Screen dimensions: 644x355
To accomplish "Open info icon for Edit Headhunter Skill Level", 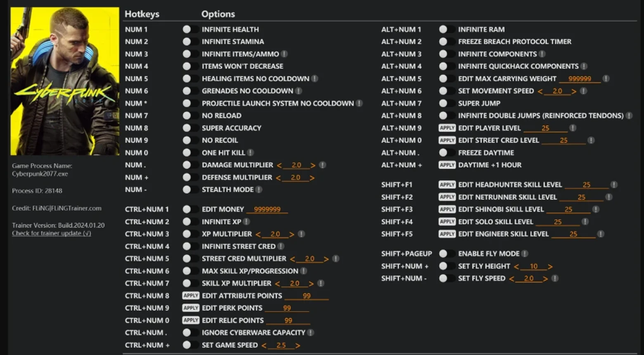I will 614,185.
